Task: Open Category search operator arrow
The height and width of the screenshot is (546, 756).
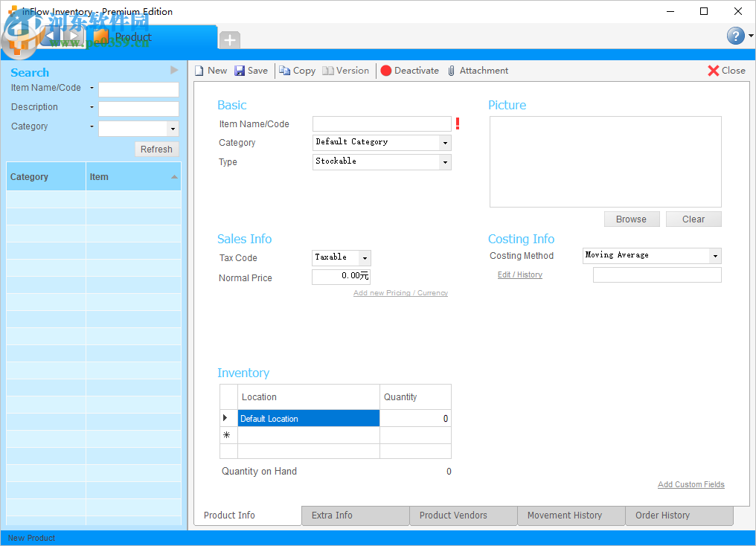Action: pyautogui.click(x=92, y=126)
